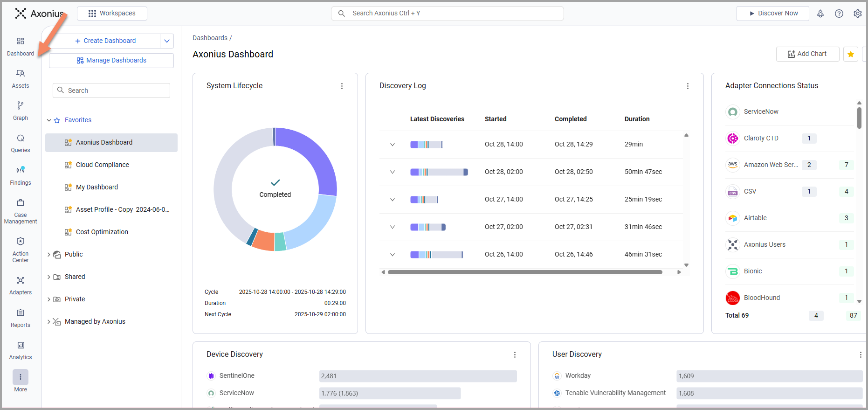Click the Bionic adapter row
Image resolution: width=868 pixels, height=410 pixels.
click(x=790, y=271)
